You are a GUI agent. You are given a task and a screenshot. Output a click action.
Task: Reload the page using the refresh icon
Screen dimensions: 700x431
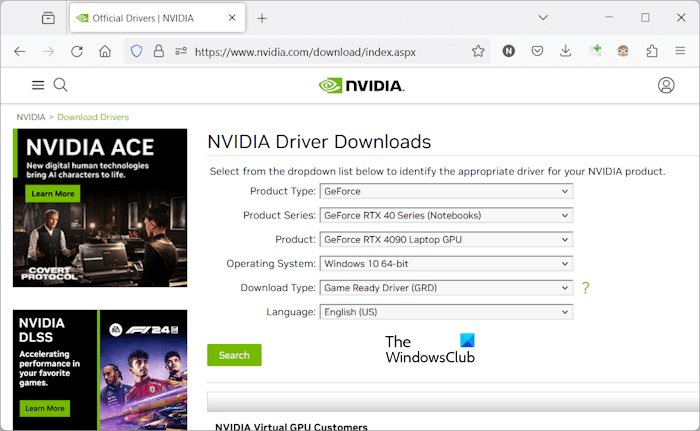tap(77, 51)
